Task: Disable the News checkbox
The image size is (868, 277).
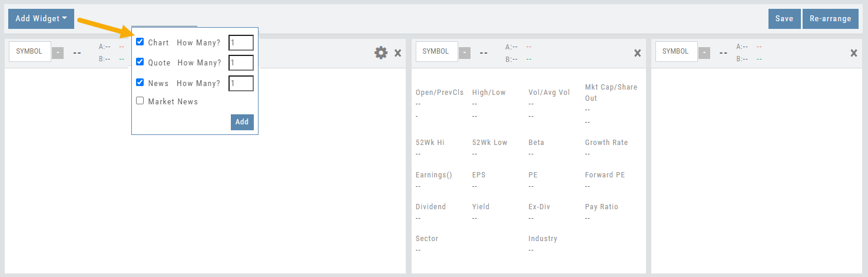Action: (x=140, y=83)
